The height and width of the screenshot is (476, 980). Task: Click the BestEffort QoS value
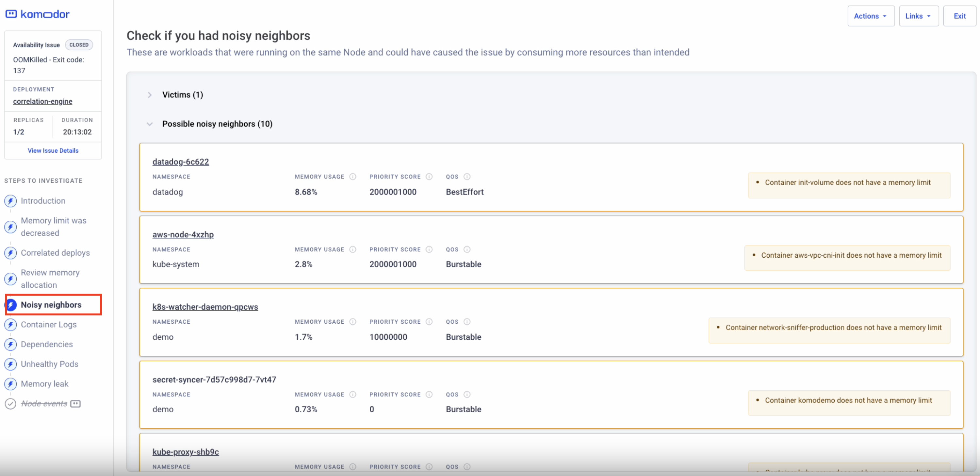465,192
